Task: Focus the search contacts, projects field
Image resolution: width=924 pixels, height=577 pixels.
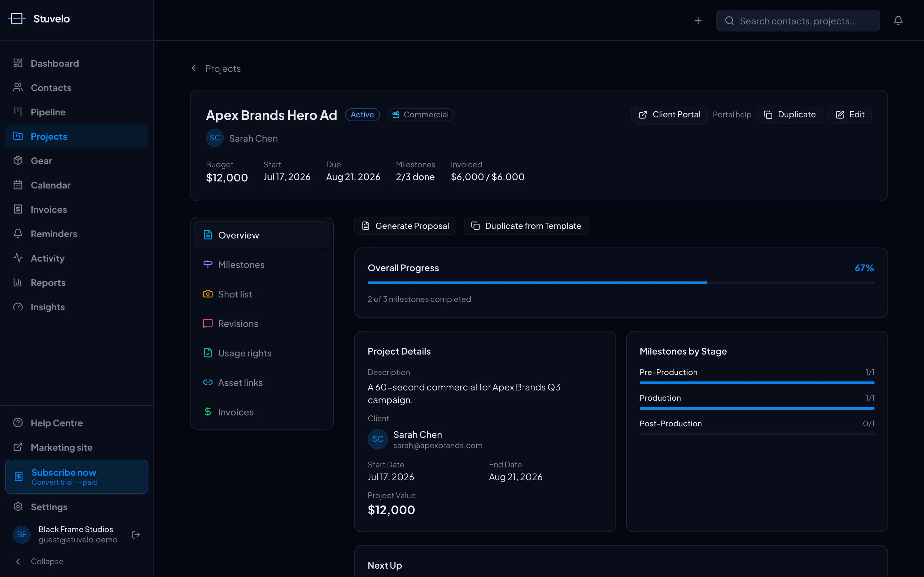Action: coord(798,21)
